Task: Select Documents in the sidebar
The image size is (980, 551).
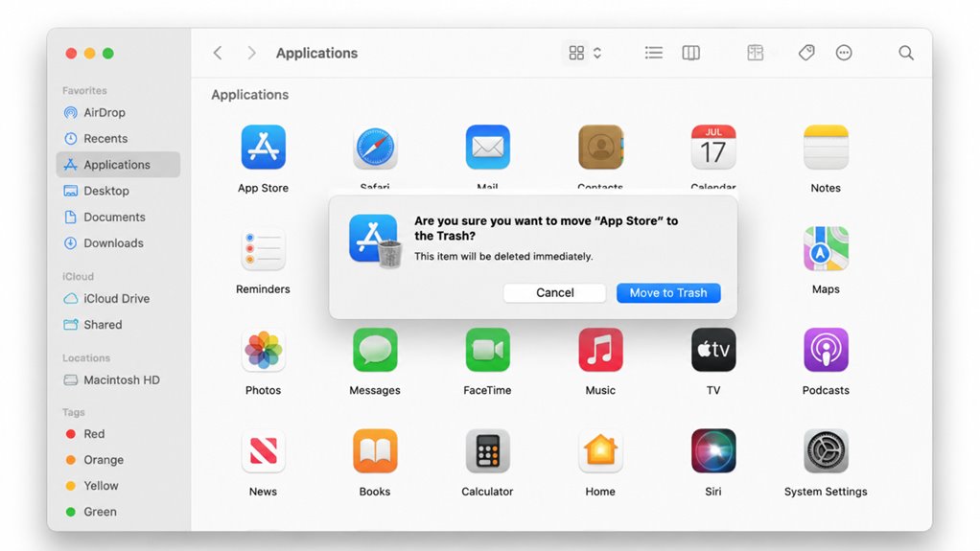Action: pyautogui.click(x=118, y=218)
